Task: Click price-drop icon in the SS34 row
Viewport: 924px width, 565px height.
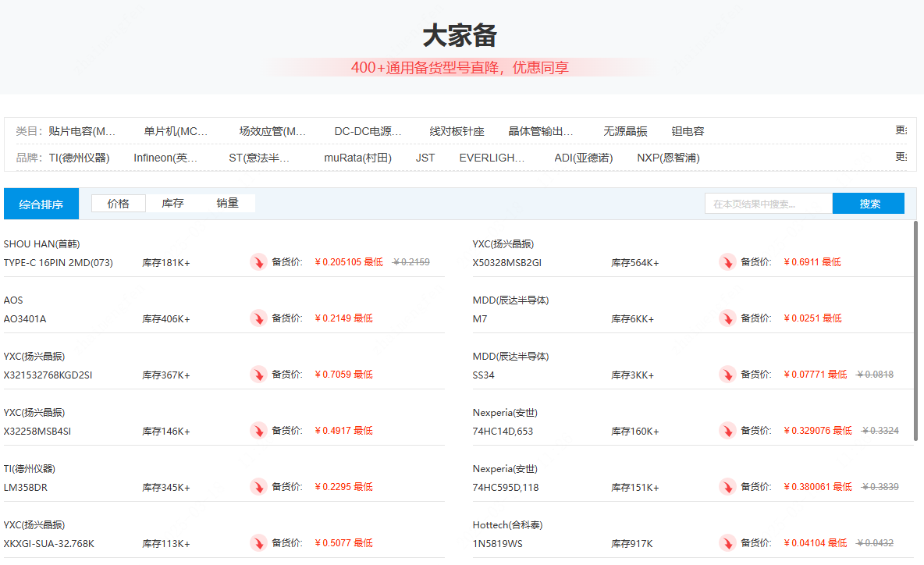Action: [727, 375]
